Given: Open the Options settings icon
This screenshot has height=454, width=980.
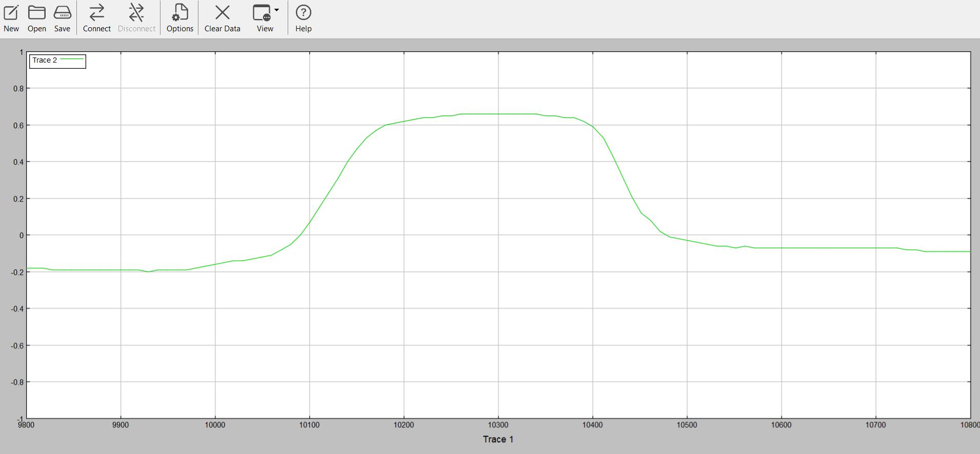Looking at the screenshot, I should click(x=180, y=13).
